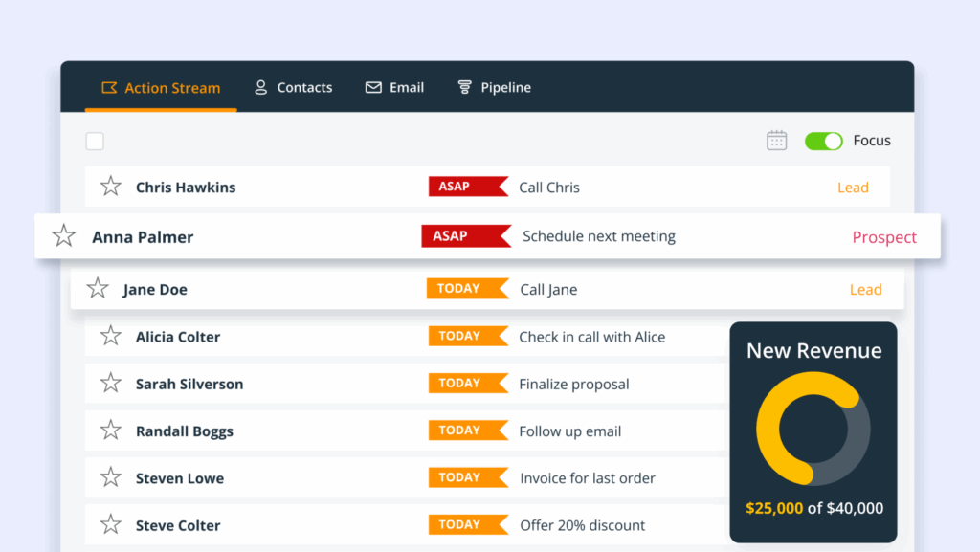Screen dimensions: 980x552
Task: Mark Sarah Silverson with the star
Action: pos(111,384)
